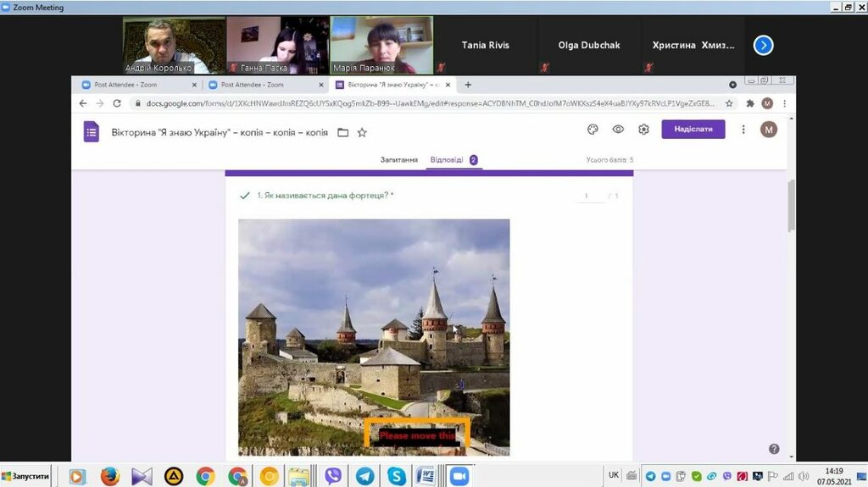Open Chrome extensions puzzle icon
This screenshot has width=868, height=487.
click(x=749, y=103)
